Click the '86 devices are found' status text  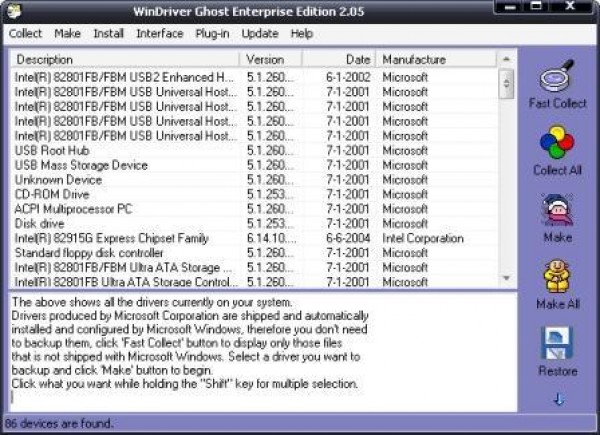point(59,424)
